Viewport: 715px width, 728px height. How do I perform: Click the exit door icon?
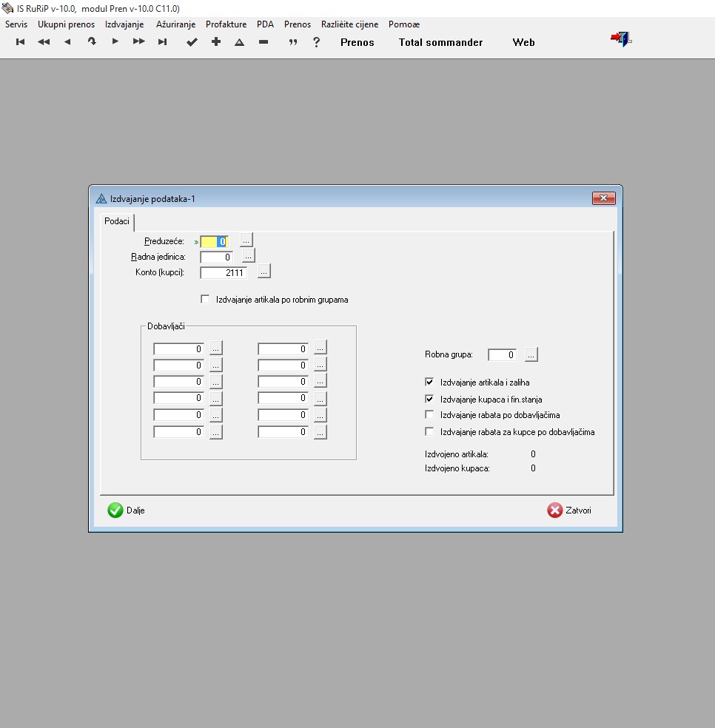coord(620,40)
